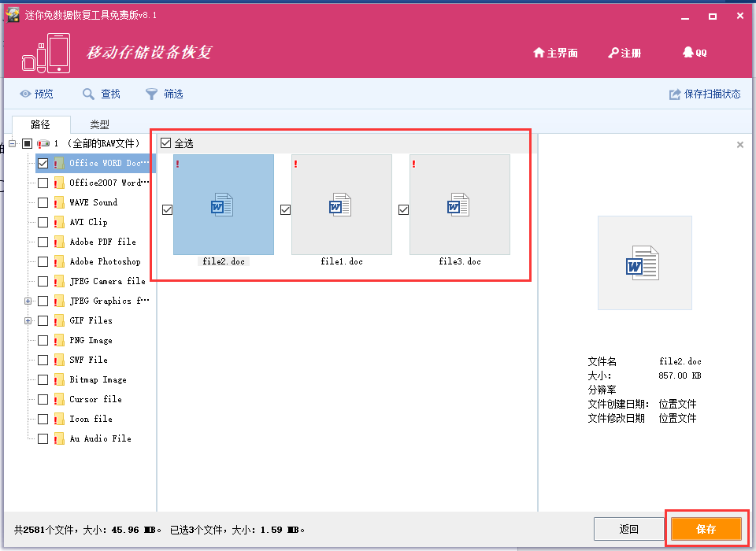This screenshot has width=756, height=551.
Task: Click 查找 search tool
Action: [x=102, y=94]
